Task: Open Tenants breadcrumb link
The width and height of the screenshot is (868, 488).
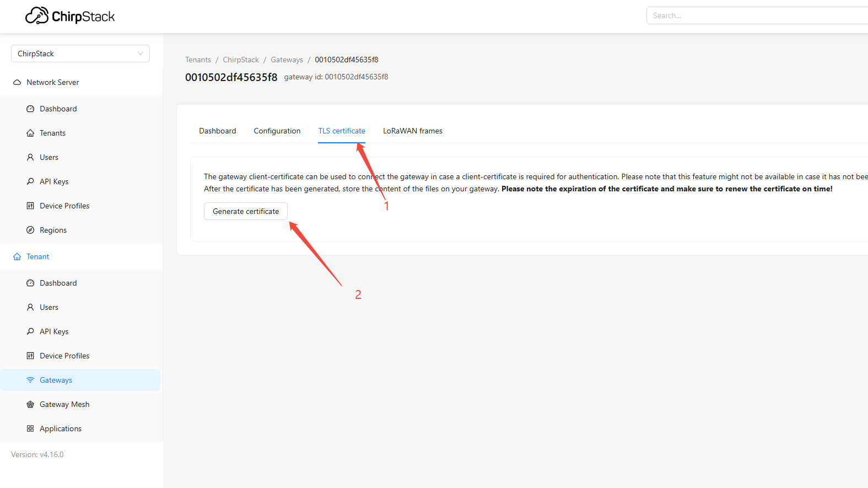Action: 198,60
